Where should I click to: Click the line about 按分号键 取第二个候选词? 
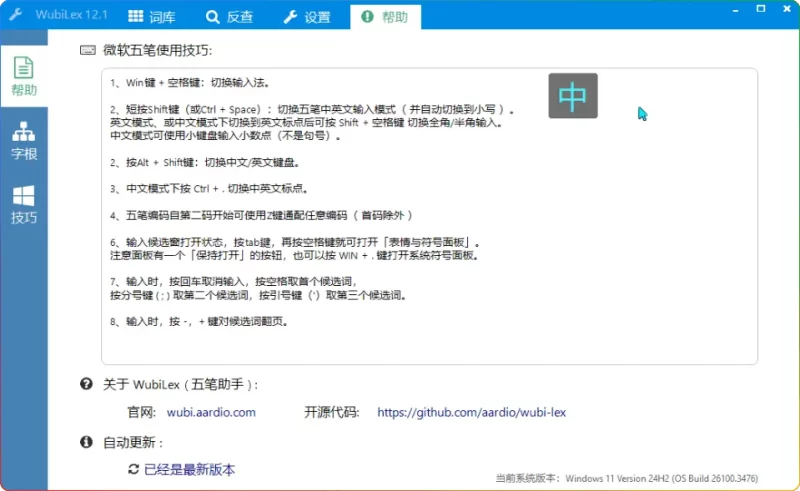pos(258,295)
